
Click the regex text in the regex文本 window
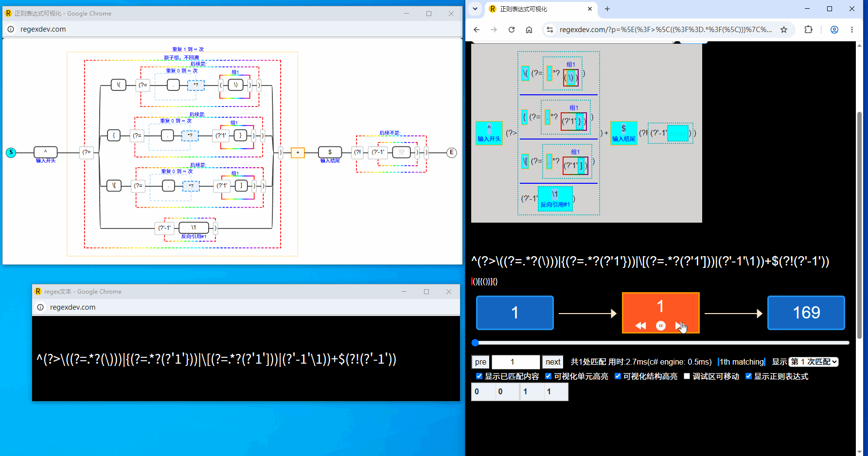pos(216,359)
